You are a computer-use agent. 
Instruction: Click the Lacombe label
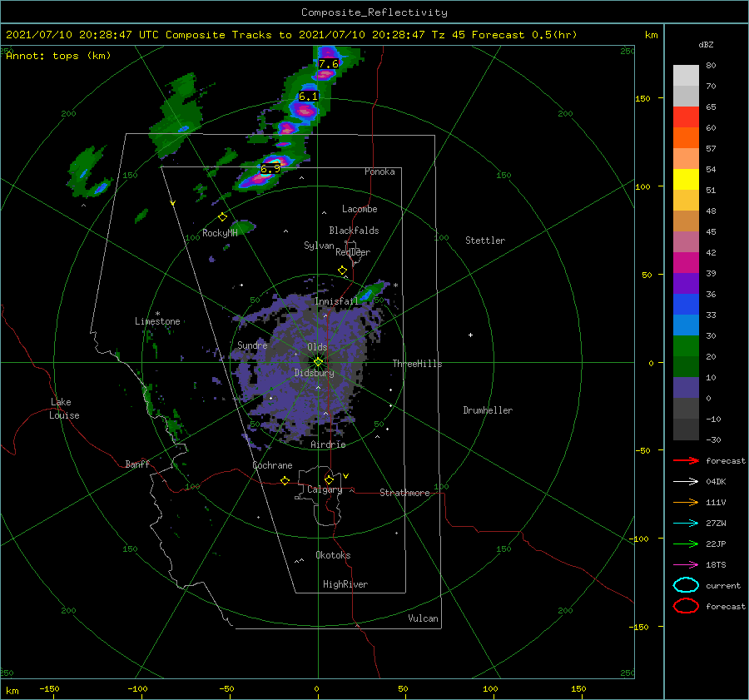[x=360, y=209]
